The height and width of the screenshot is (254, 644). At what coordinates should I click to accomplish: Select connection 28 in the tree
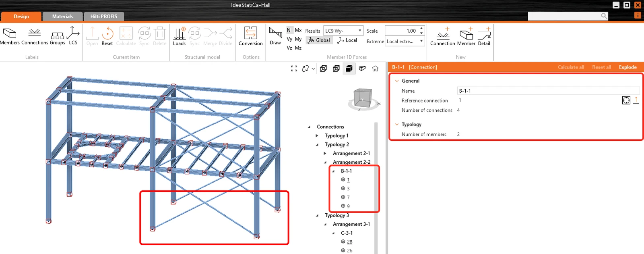pos(349,242)
